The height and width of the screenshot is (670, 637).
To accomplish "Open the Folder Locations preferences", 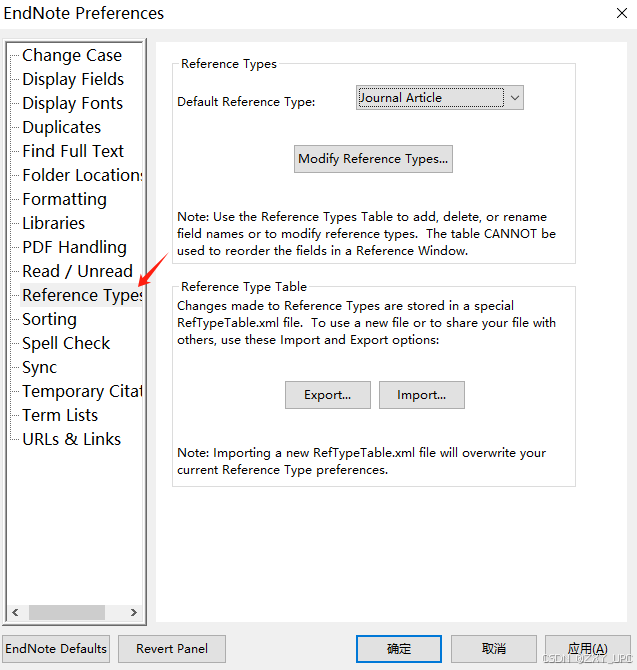I will (82, 175).
